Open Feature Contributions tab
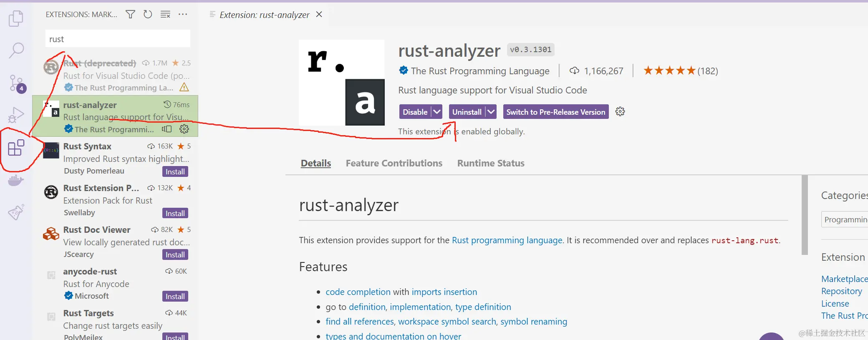Screen dimensions: 868x340 coord(394,163)
